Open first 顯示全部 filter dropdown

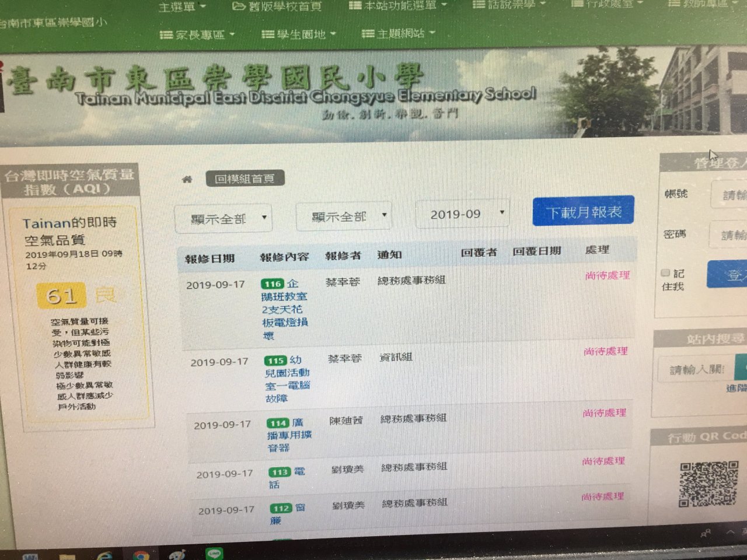(224, 219)
